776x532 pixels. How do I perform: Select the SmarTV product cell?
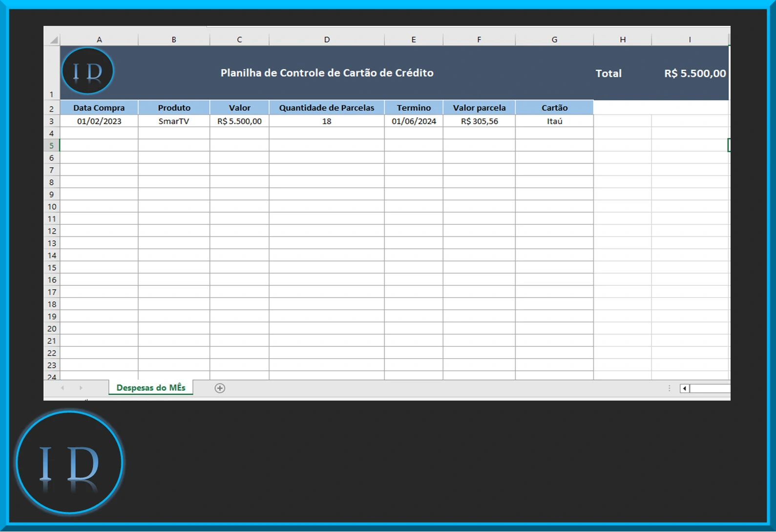click(174, 121)
